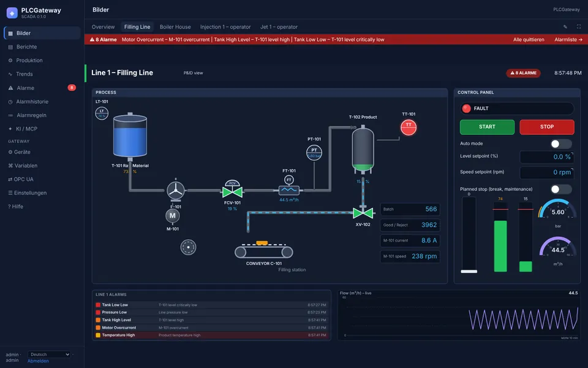Click the PT-101 pressure transmitter symbol
Screen dimensions: 588x368
pyautogui.click(x=314, y=153)
